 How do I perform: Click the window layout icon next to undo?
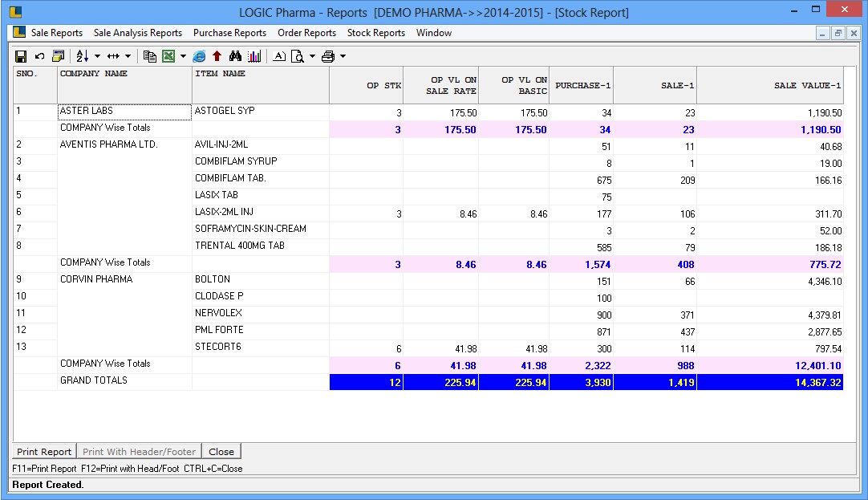(58, 56)
